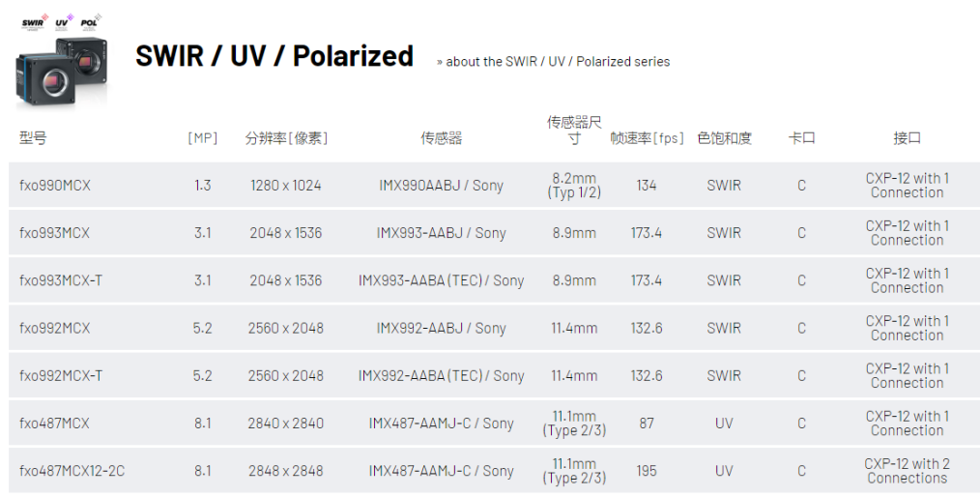Viewport: 980px width, 497px height.
Task: Sort by the 传感器 column header
Action: coord(442,138)
